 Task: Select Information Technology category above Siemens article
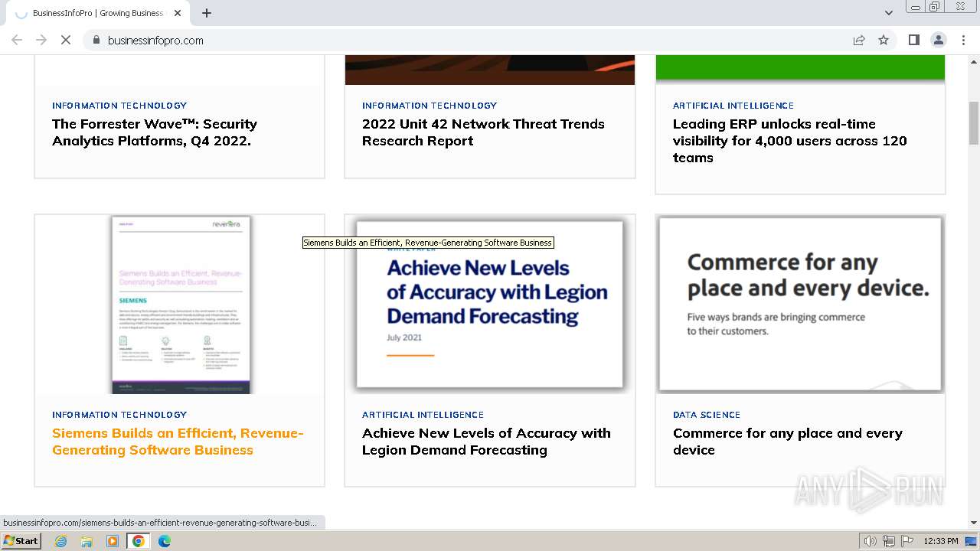[x=119, y=415]
